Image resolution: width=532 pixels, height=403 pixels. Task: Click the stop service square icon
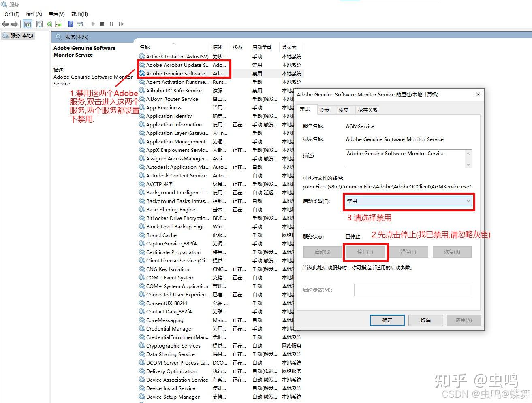click(x=102, y=24)
